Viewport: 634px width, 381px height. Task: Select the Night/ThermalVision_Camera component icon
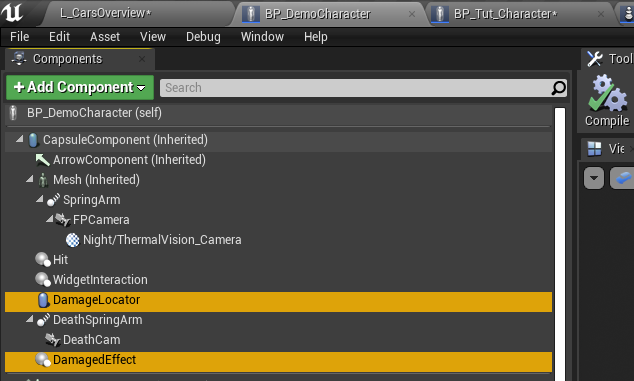coord(72,240)
